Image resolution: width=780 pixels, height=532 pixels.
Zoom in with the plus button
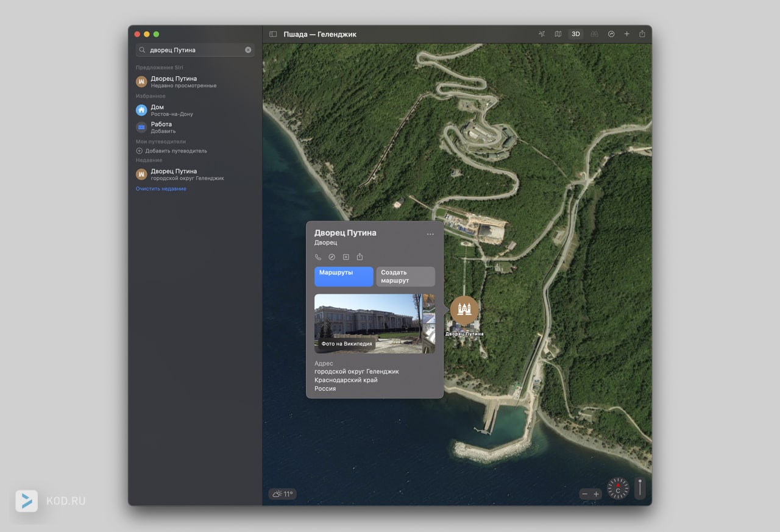tap(597, 494)
